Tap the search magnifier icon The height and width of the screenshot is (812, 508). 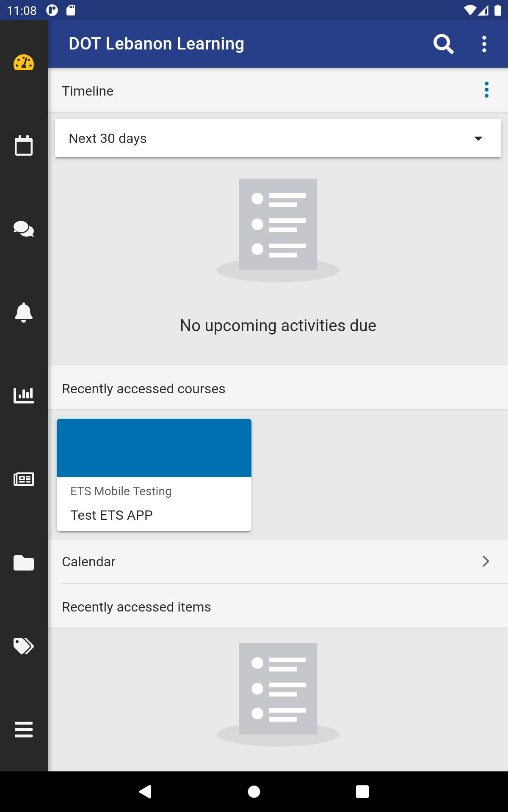[x=443, y=44]
